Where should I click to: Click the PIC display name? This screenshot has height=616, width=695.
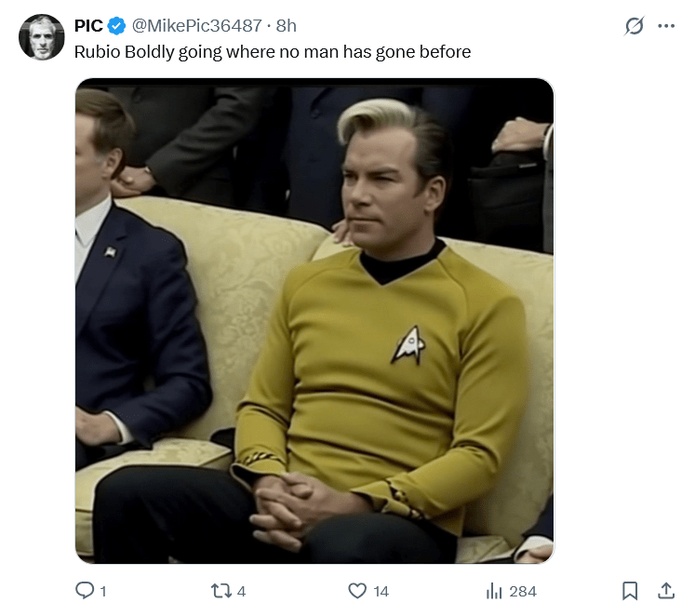click(x=88, y=26)
